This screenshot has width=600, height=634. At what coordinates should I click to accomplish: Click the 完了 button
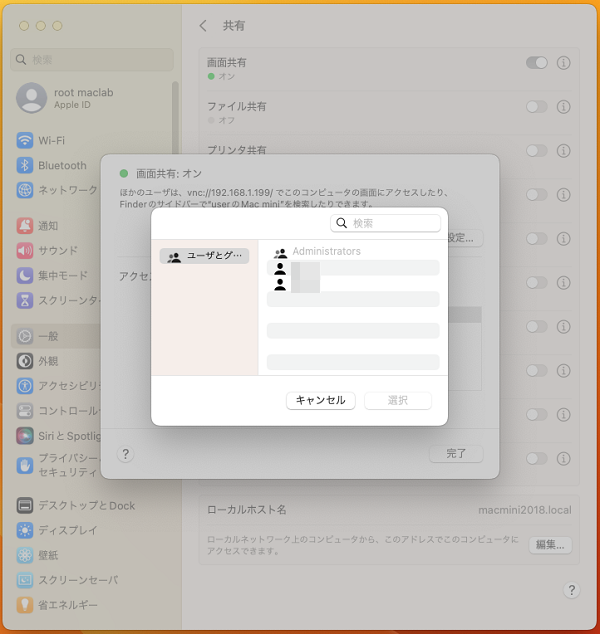[x=456, y=454]
